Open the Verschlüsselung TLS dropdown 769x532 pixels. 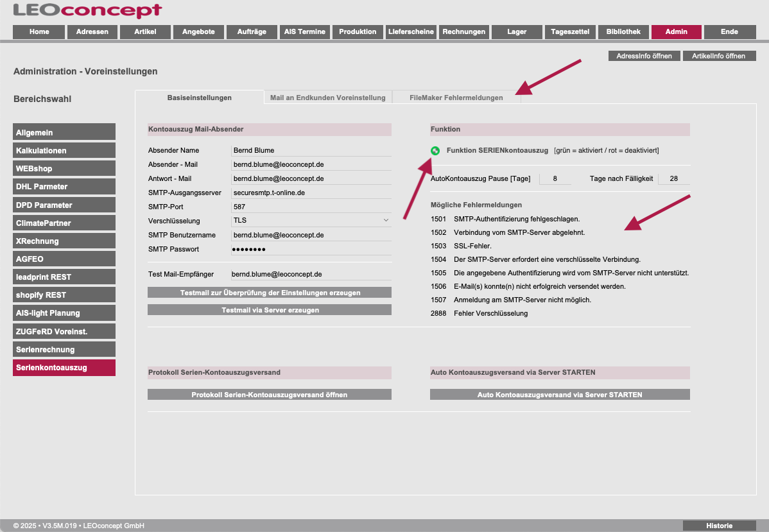coord(311,221)
